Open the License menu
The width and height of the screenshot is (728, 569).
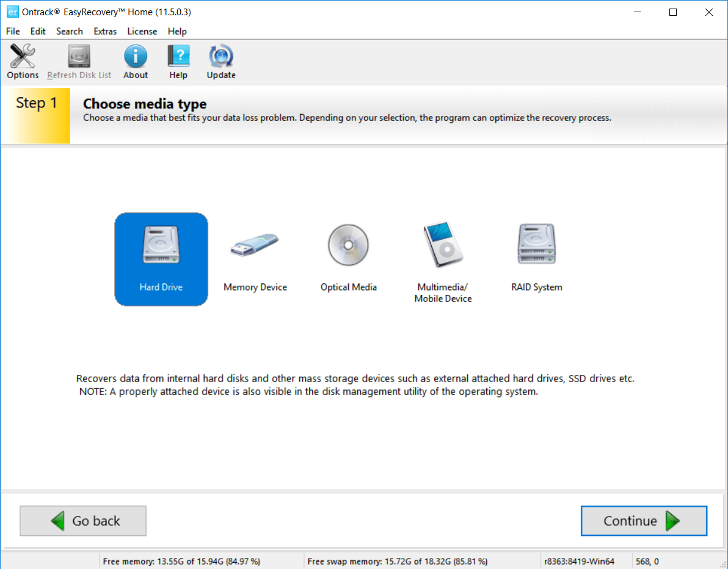142,31
